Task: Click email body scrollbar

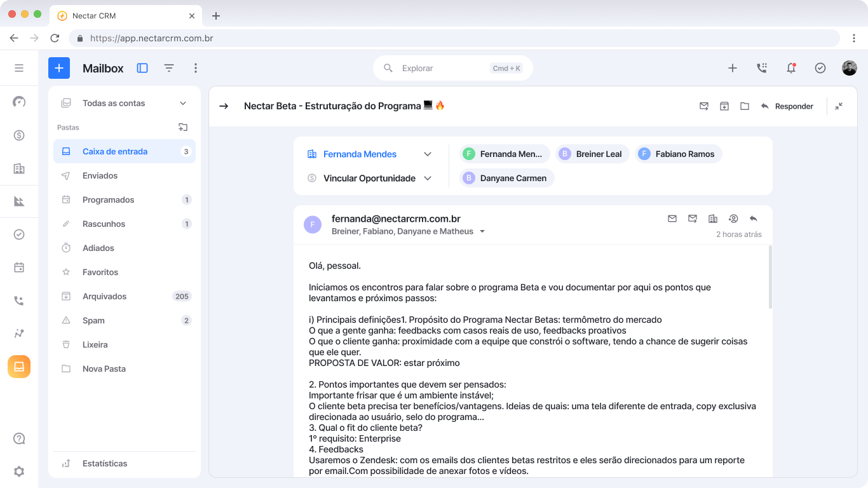Action: 771,278
